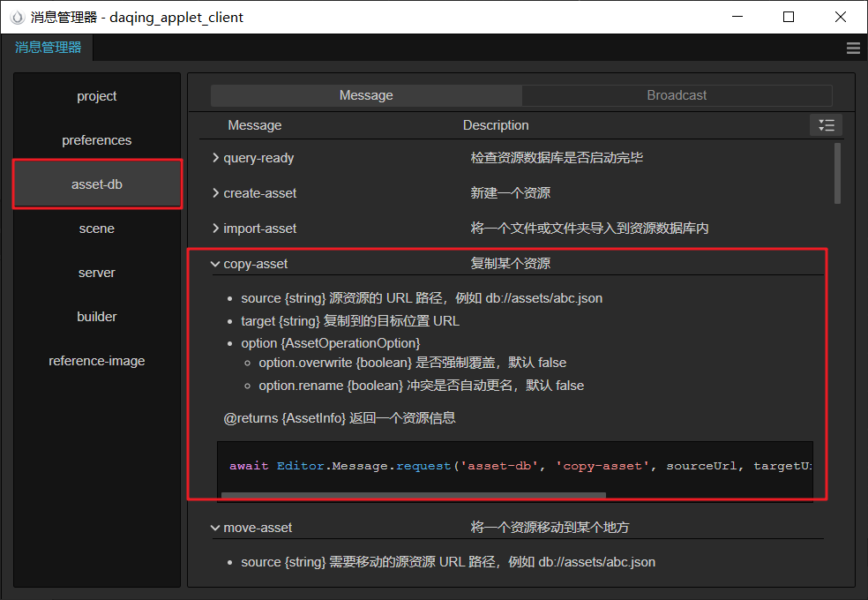
Task: Click the app logo in title bar
Action: point(18,17)
